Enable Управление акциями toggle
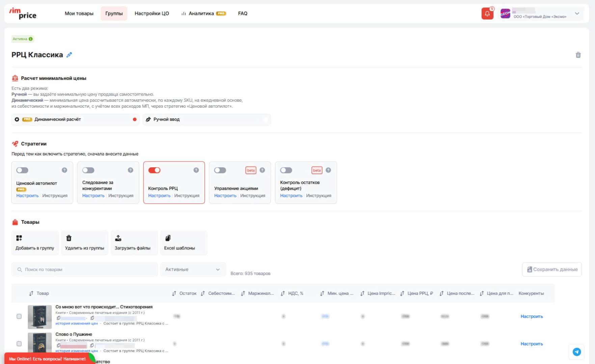Image resolution: width=595 pixels, height=364 pixels. coord(220,170)
